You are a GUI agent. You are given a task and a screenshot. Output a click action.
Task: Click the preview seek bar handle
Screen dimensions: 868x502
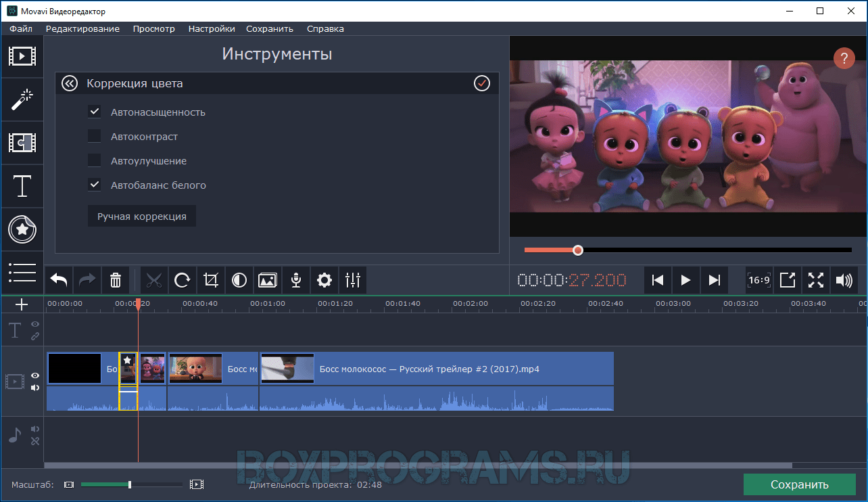tap(578, 250)
